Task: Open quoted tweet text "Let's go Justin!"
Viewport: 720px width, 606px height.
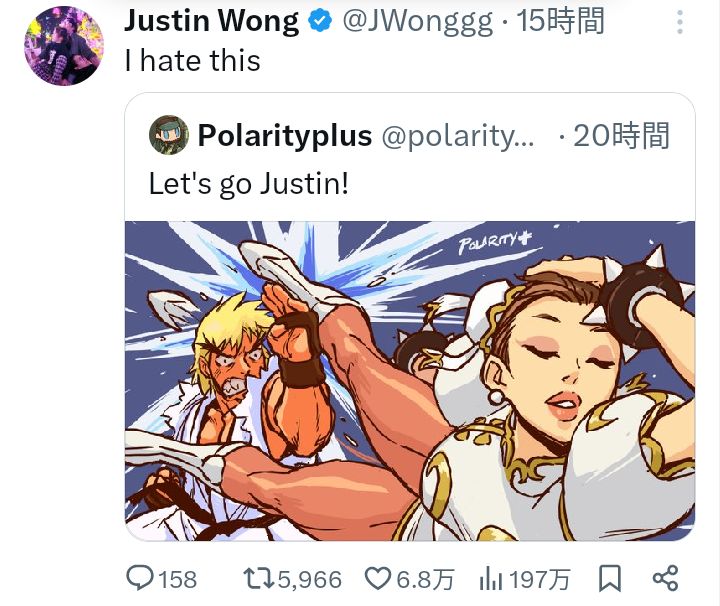Action: 248,183
